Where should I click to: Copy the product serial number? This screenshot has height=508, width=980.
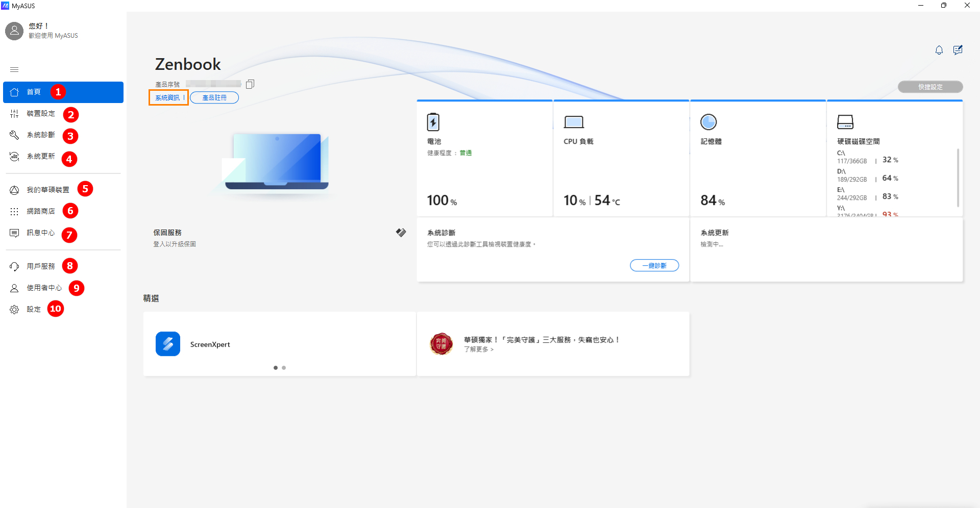pyautogui.click(x=250, y=84)
